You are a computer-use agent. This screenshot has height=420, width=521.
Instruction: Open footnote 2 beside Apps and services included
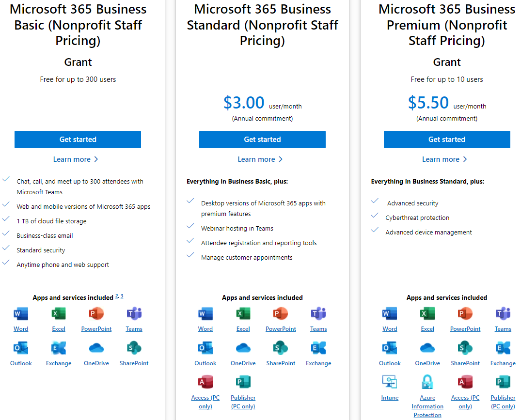(117, 296)
